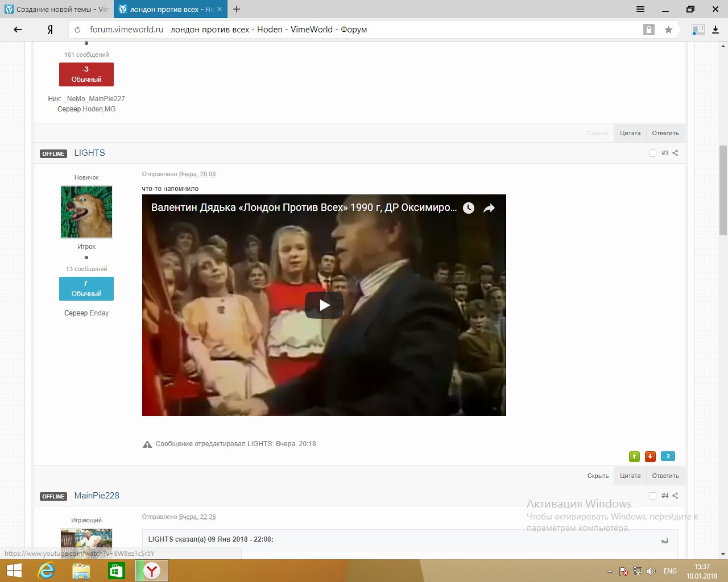
Task: Open a new browser tab with plus
Action: 237,9
